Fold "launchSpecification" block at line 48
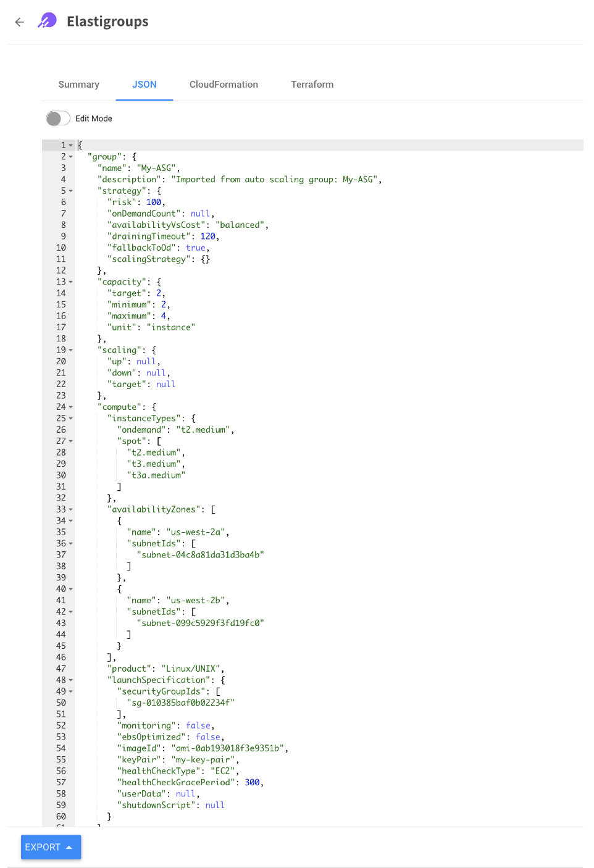594x868 pixels. [x=71, y=680]
